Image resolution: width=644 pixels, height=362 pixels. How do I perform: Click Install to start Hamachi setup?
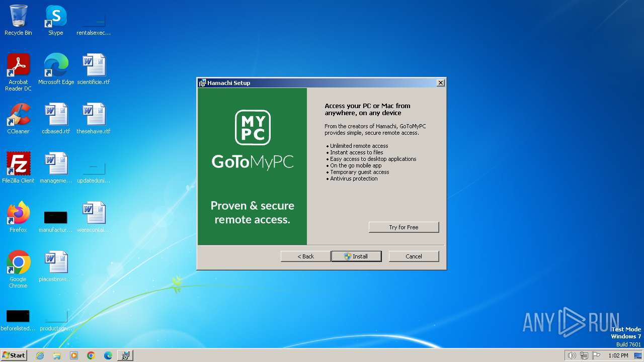tap(356, 256)
